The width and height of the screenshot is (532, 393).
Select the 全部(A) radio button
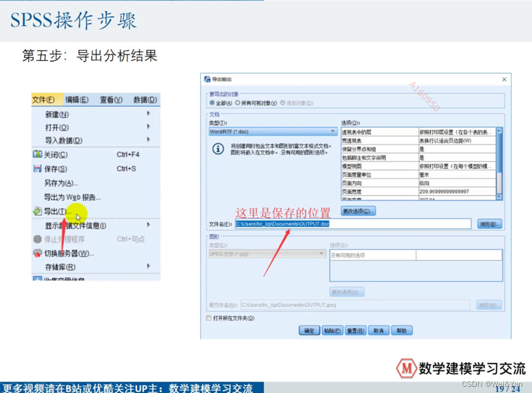pos(212,103)
